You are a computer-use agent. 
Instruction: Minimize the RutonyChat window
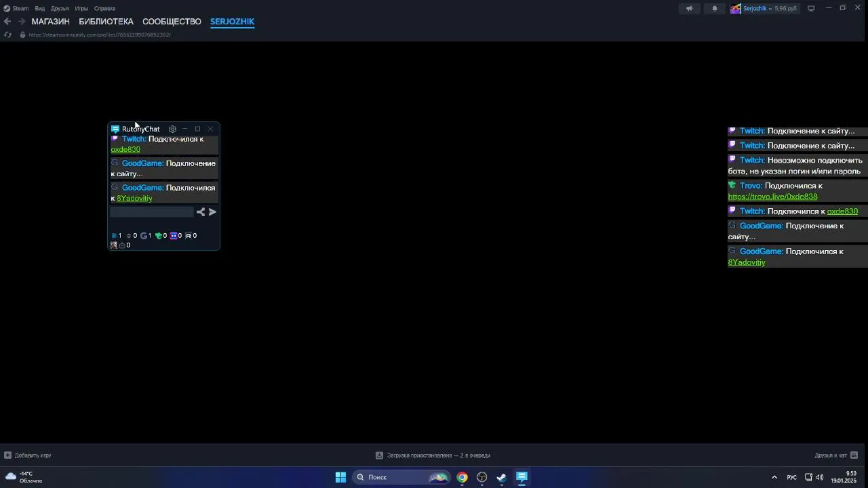pos(184,129)
